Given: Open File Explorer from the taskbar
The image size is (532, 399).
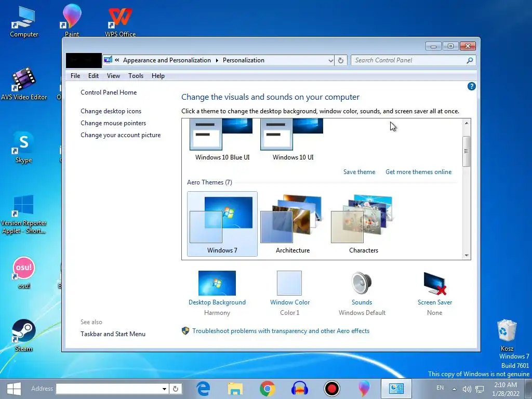Looking at the screenshot, I should (235, 389).
